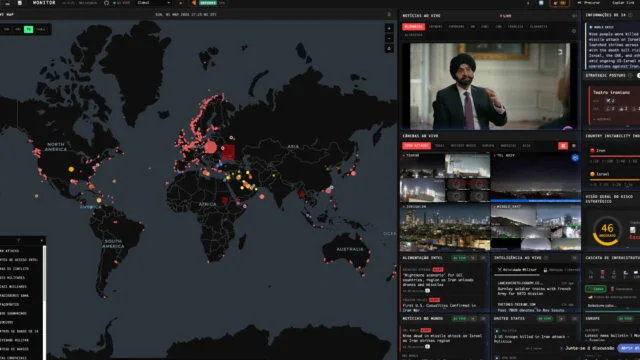Screen dimensions: 640x360
Task: Close the map legend panel
Action: click(x=42, y=240)
